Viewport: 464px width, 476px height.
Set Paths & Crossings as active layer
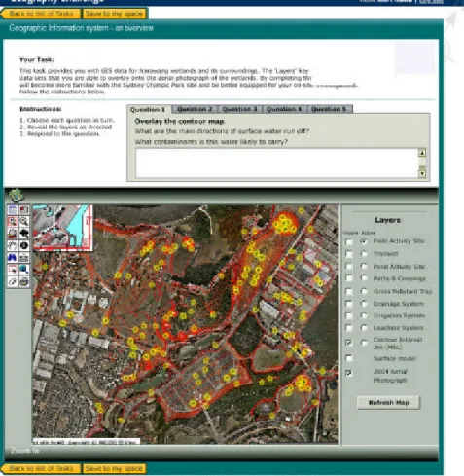(x=364, y=278)
